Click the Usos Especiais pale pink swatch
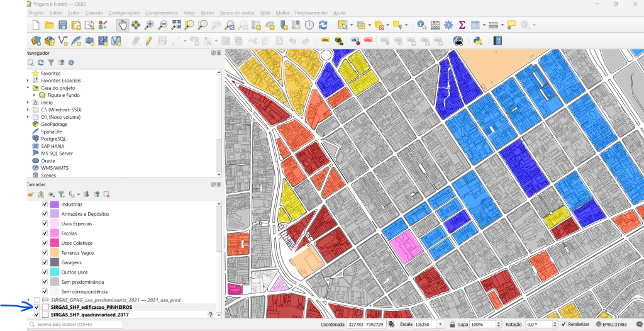Image resolution: width=644 pixels, height=331 pixels. pyautogui.click(x=55, y=223)
